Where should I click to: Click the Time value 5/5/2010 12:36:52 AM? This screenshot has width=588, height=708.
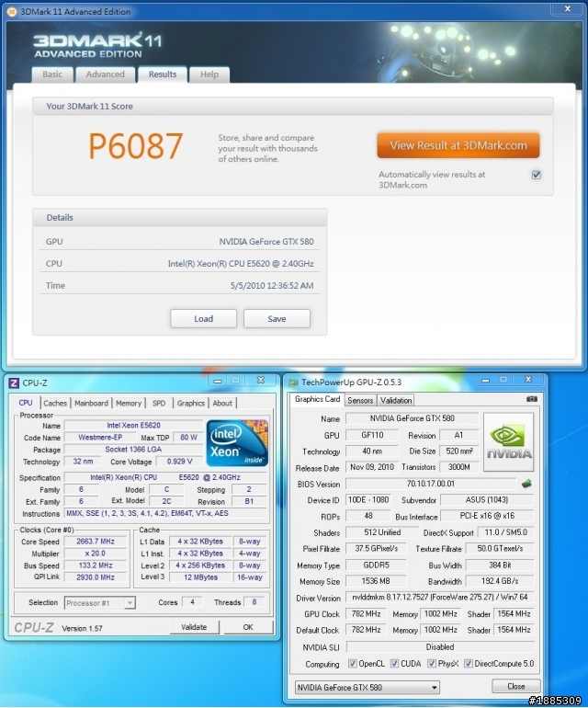point(272,285)
